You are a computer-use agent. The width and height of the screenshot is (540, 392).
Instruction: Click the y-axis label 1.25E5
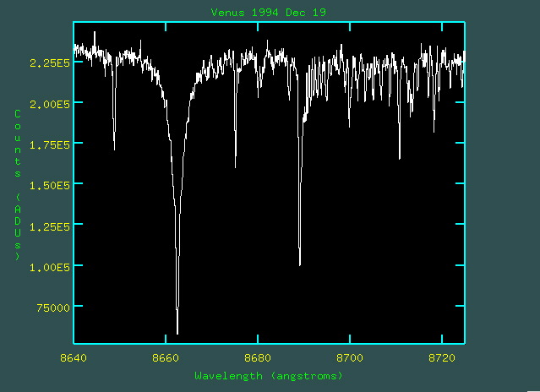(50, 226)
